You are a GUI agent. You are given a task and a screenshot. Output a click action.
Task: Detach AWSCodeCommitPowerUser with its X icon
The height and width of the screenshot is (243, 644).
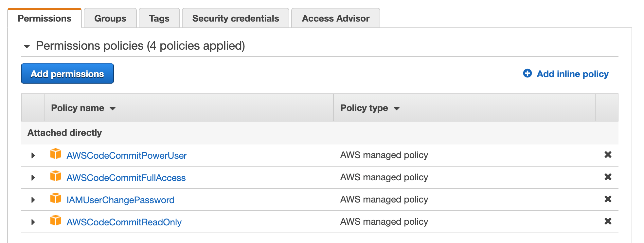pyautogui.click(x=608, y=155)
